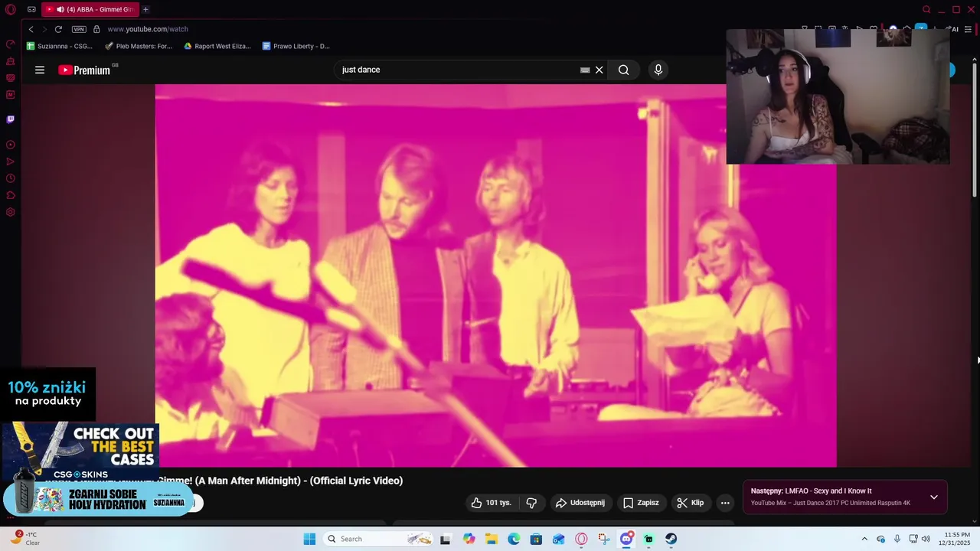
Task: Open more actions three-dot menu
Action: pos(725,503)
